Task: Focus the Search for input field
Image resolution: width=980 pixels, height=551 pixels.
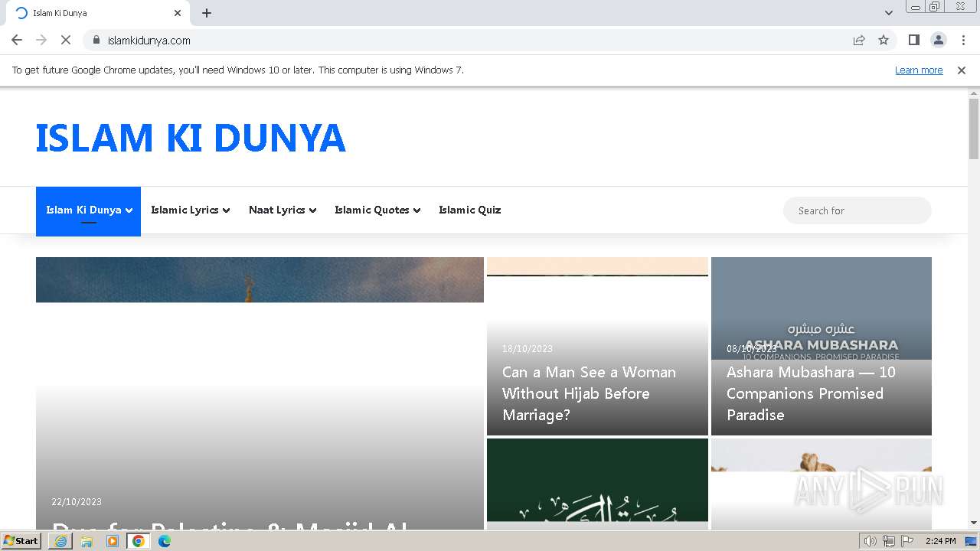Action: (857, 210)
